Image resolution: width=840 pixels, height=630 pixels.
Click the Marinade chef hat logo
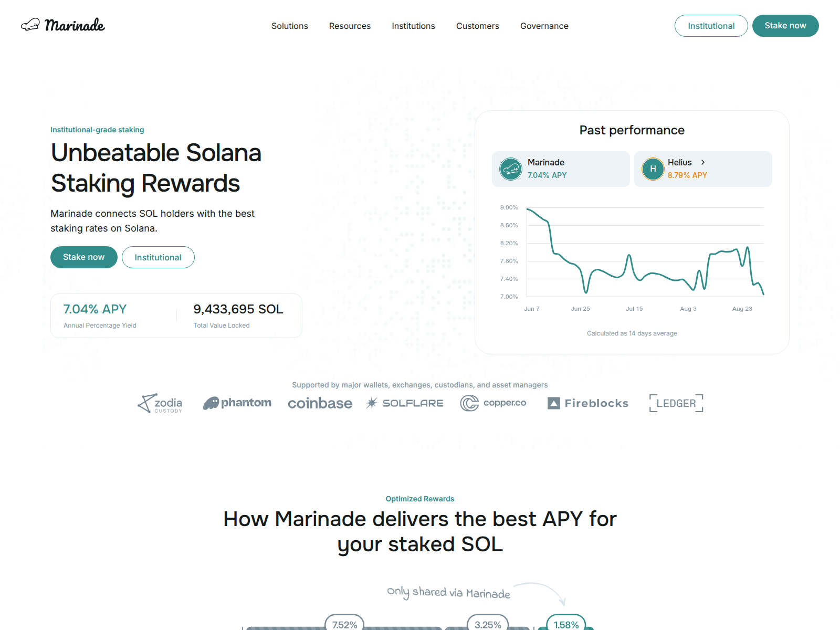[x=30, y=25]
